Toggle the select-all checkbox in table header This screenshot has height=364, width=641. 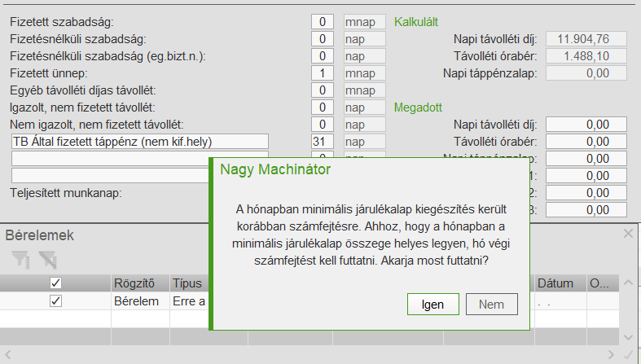click(55, 283)
